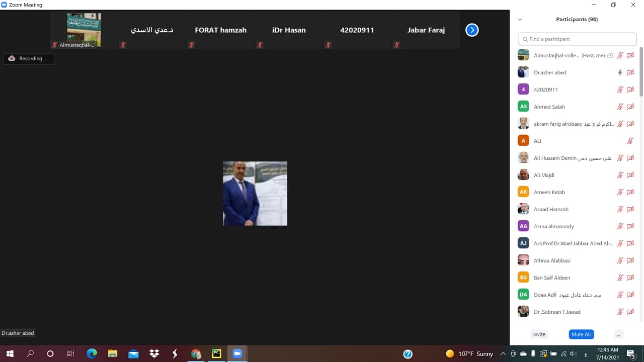Click the BS avatar of Ban Saif Aldeen
644x362 pixels.
tap(523, 278)
